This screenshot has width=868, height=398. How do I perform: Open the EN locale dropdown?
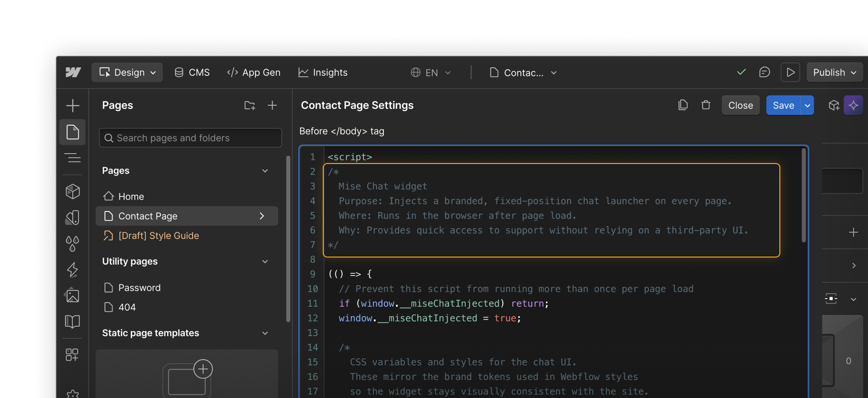click(431, 72)
